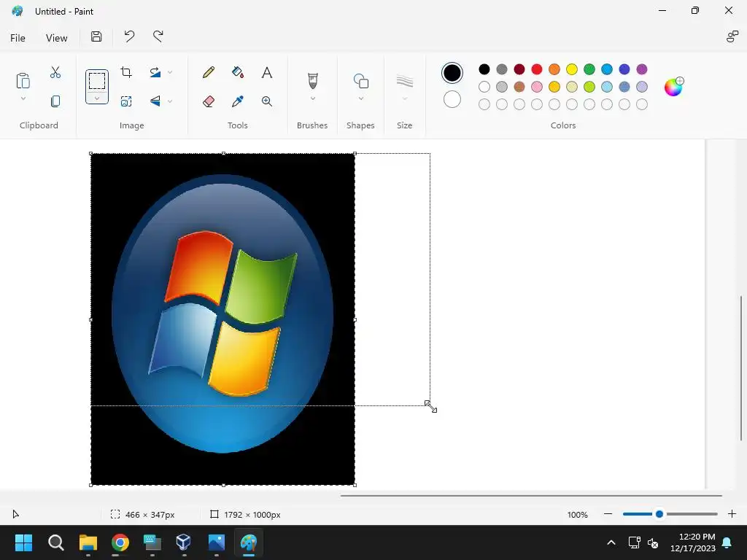Viewport: 747px width, 560px height.
Task: Click the zoom level slider handle
Action: 659,514
